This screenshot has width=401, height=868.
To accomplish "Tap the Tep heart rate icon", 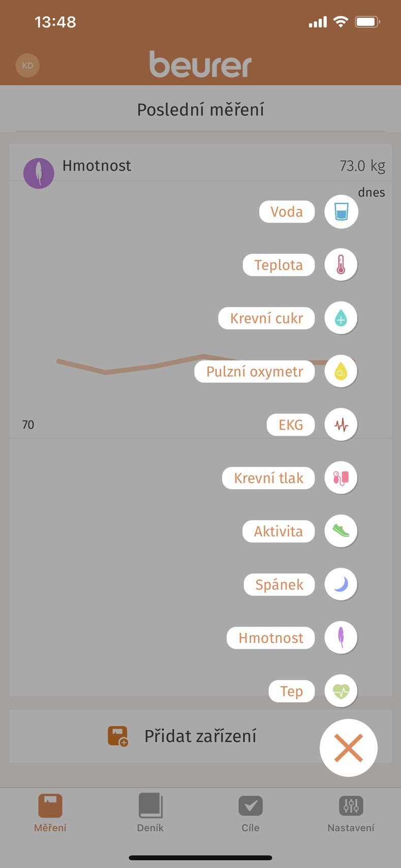I will (341, 691).
